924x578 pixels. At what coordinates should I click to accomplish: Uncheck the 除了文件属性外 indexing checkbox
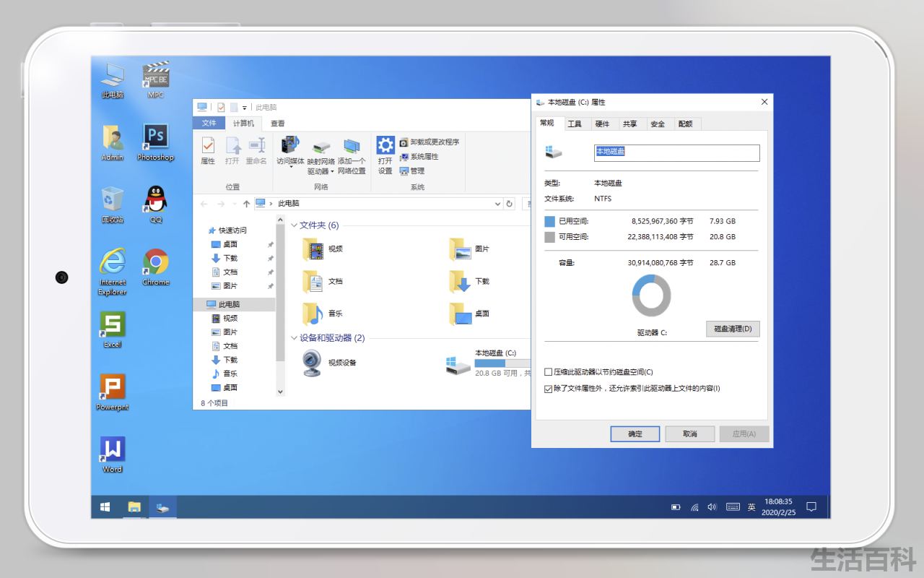pos(549,389)
